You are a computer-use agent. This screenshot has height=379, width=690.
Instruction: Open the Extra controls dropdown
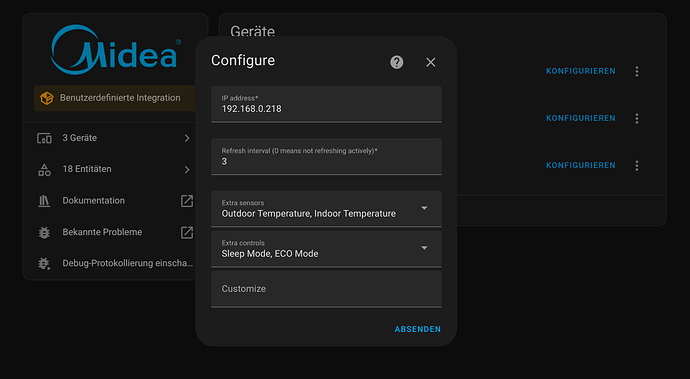[326, 249]
